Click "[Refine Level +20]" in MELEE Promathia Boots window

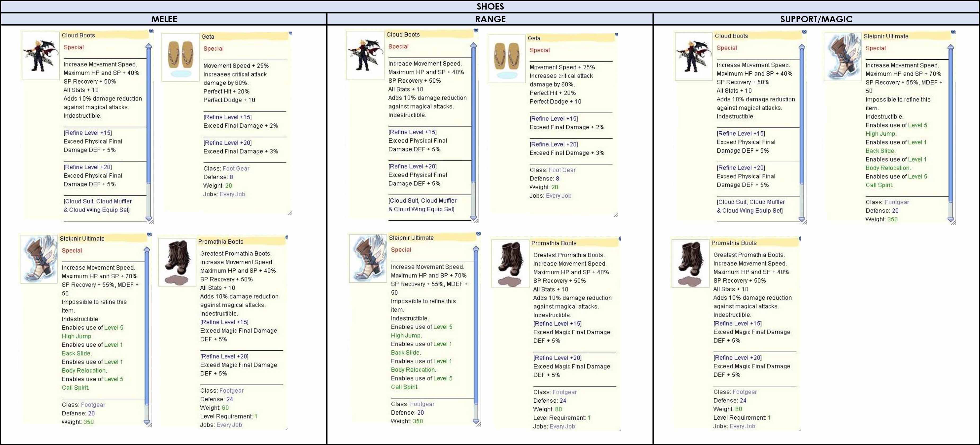[x=224, y=356]
